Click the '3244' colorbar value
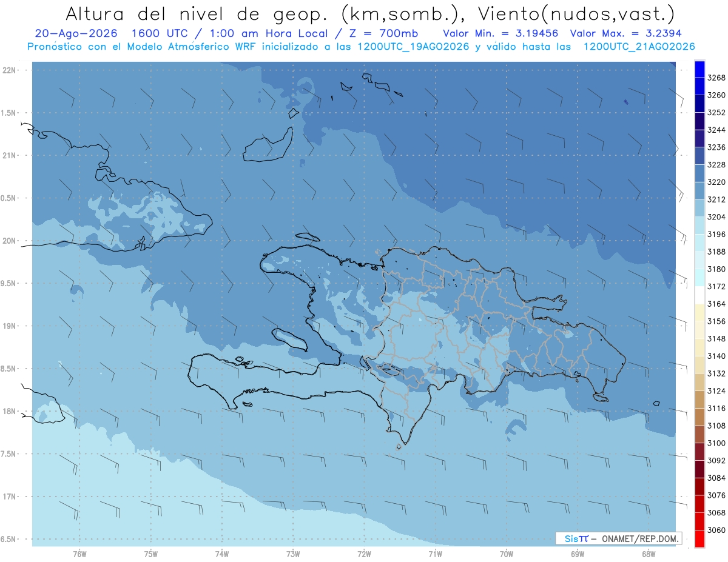728x562 pixels. point(716,130)
